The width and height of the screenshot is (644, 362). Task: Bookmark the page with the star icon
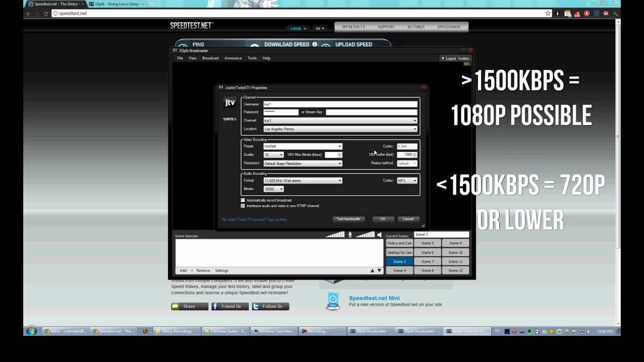(x=548, y=14)
